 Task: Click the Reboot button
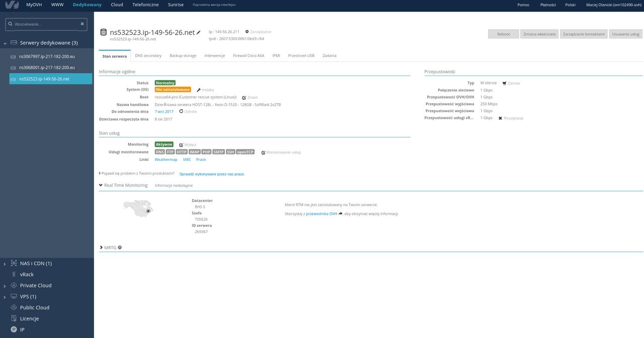pos(504,34)
